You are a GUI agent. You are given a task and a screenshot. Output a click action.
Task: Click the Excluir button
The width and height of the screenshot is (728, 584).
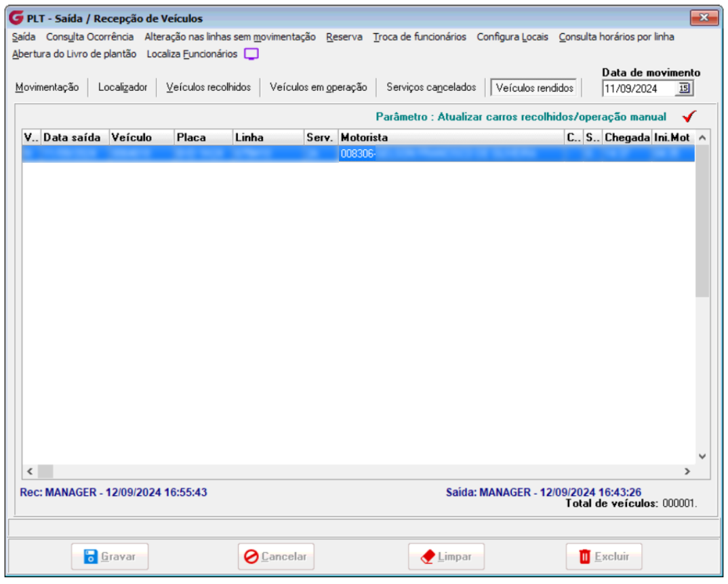click(x=604, y=557)
